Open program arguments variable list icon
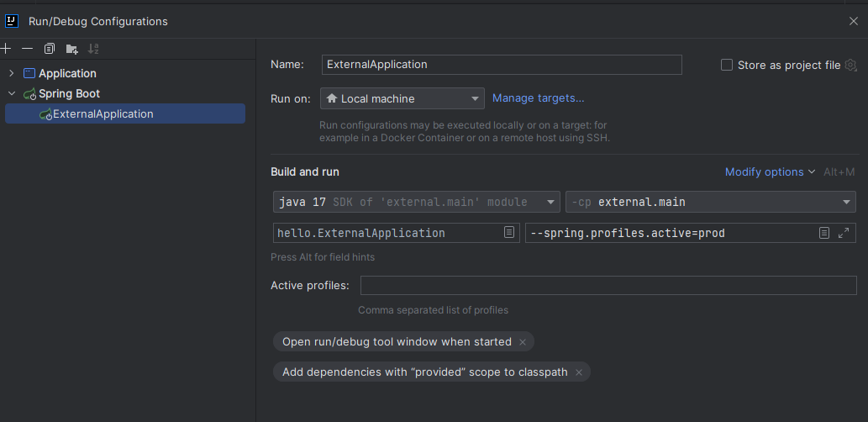The height and width of the screenshot is (422, 868). [x=823, y=233]
